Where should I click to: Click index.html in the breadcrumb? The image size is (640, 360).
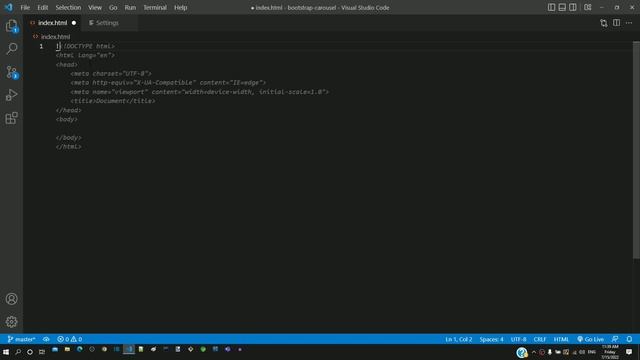click(55, 37)
